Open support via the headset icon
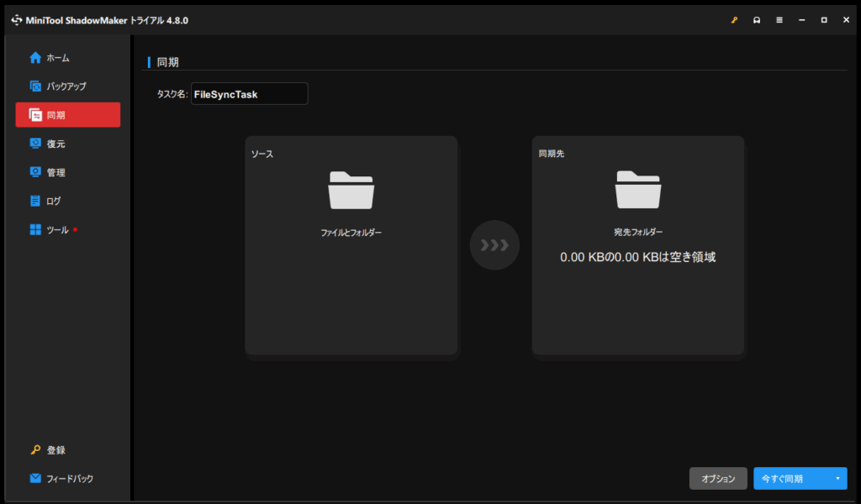 tap(757, 20)
